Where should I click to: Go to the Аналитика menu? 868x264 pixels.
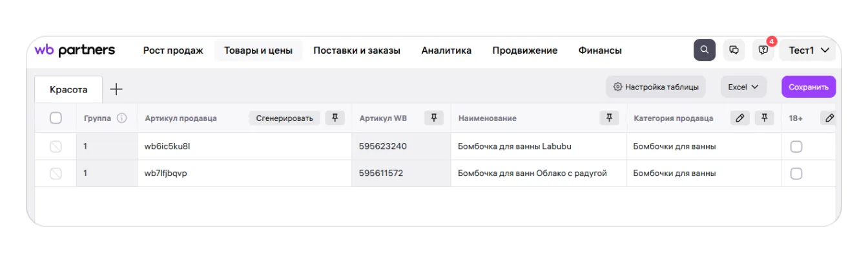click(446, 50)
